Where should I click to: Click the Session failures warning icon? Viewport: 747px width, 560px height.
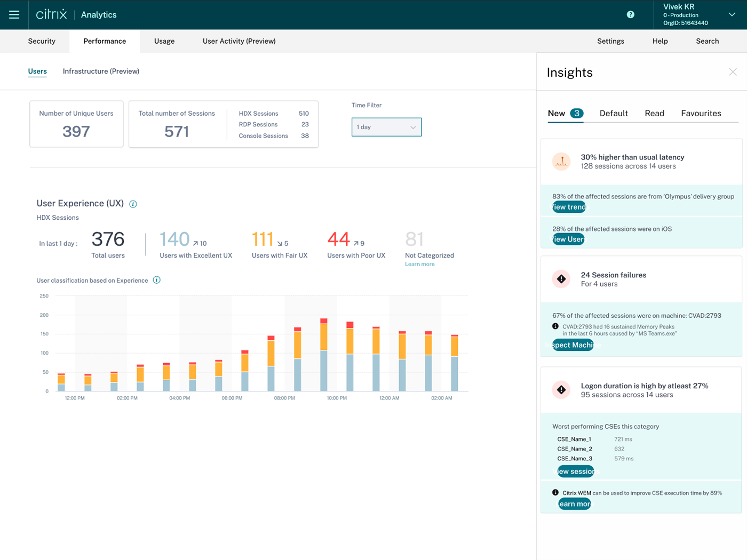(561, 279)
